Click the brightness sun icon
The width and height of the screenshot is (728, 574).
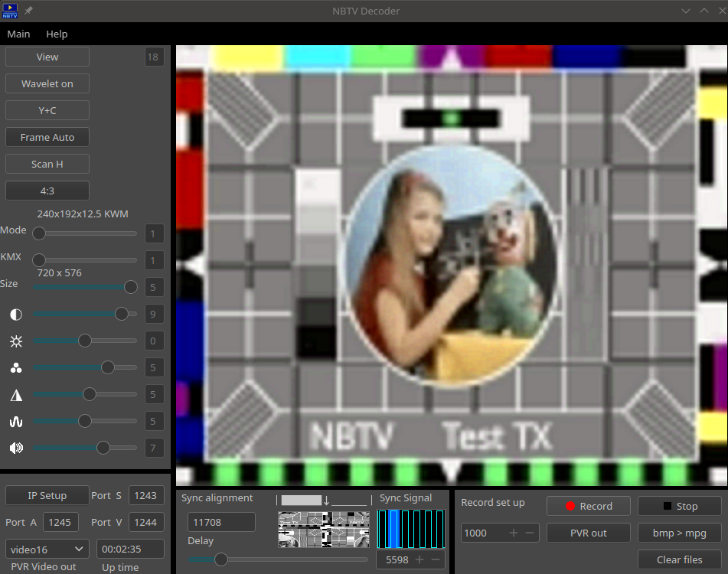[16, 341]
